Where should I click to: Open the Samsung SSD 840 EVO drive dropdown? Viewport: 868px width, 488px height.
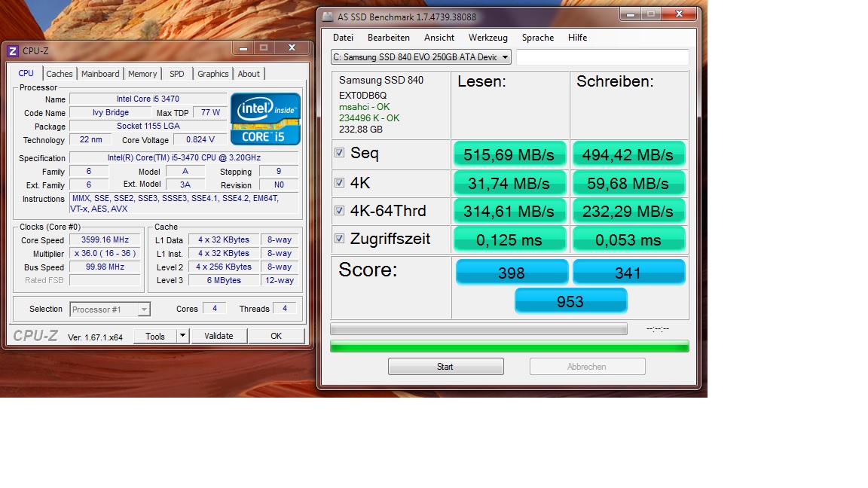(420, 57)
